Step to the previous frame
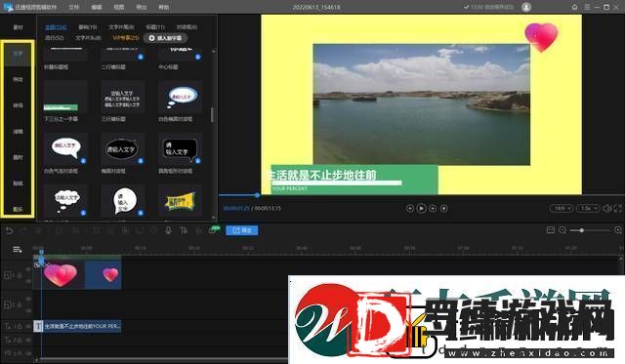625x364 pixels. click(x=410, y=208)
